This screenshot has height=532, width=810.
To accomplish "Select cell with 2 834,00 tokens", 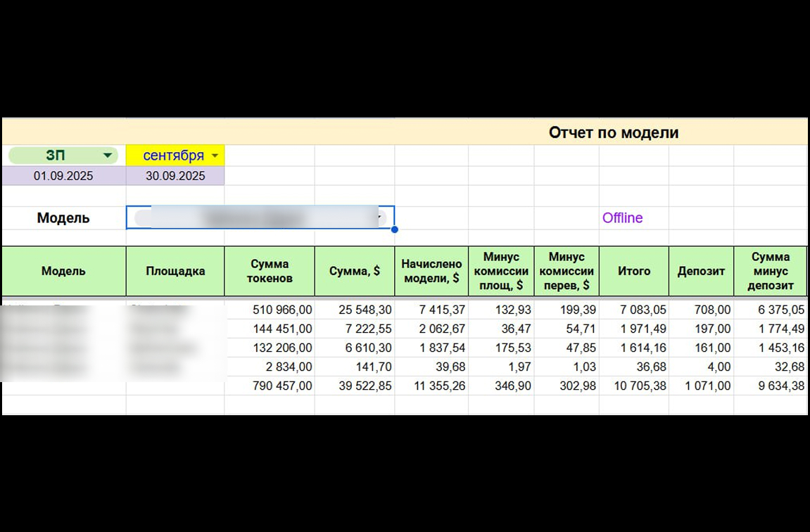I will tap(270, 367).
